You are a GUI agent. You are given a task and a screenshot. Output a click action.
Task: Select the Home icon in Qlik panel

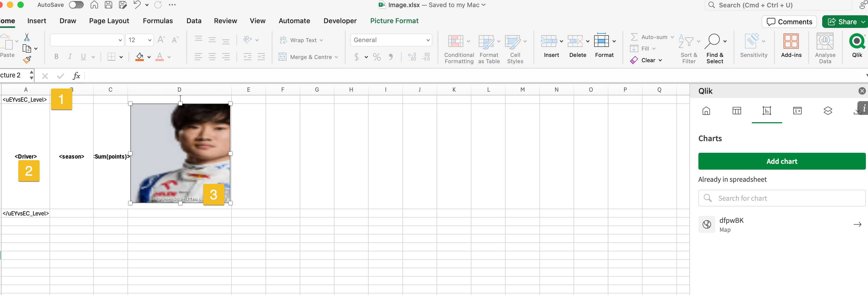(706, 111)
